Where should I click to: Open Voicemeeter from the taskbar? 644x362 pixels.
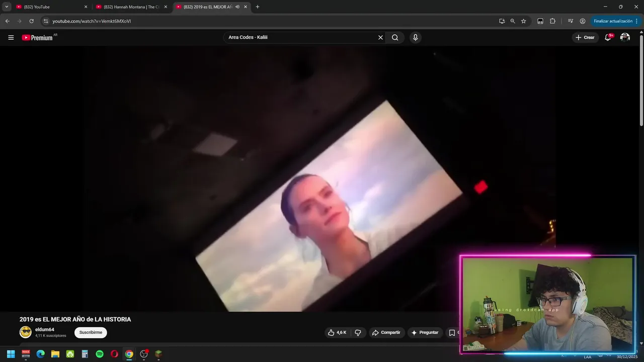point(26,354)
